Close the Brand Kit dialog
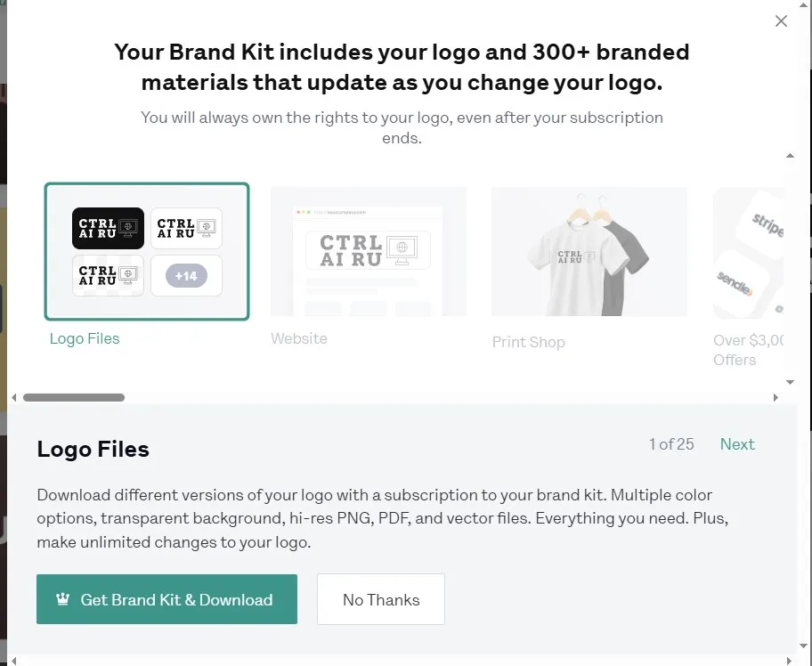 tap(781, 20)
